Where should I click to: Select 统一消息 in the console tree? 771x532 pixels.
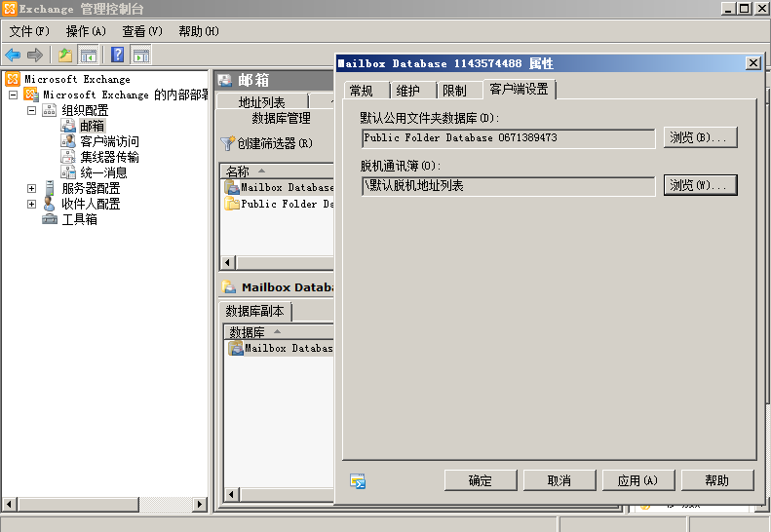click(103, 172)
